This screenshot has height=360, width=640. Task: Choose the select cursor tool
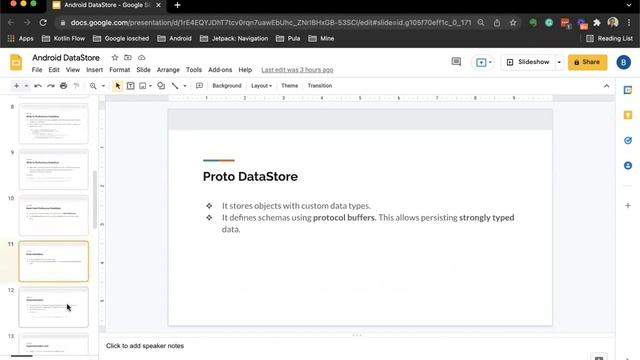click(118, 86)
